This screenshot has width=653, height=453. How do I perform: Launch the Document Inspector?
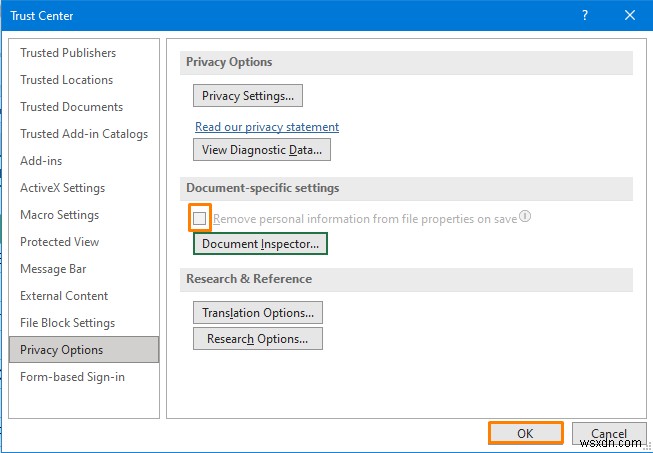tap(260, 244)
